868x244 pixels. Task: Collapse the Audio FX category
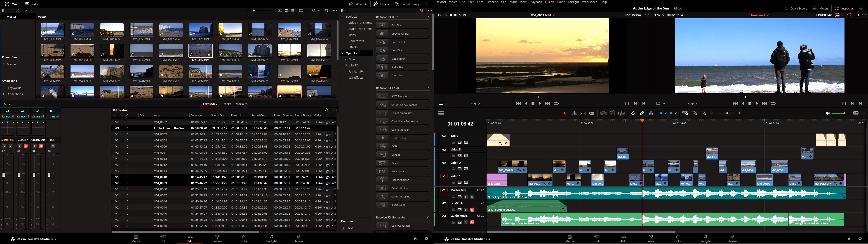[x=343, y=65]
